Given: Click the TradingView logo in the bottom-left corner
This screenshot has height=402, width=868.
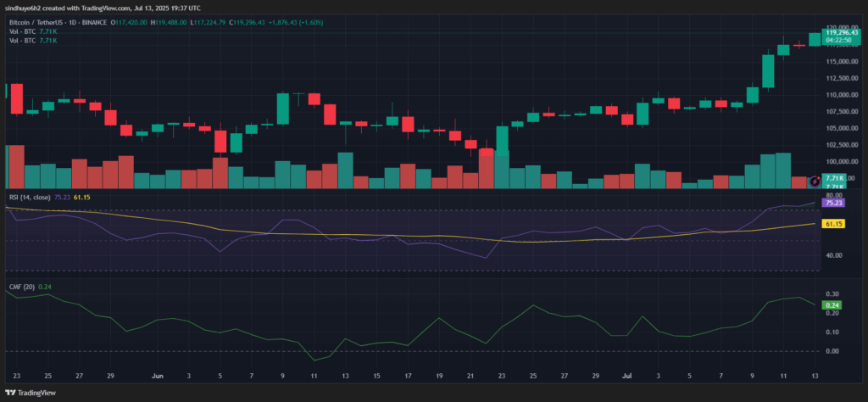Looking at the screenshot, I should click(x=35, y=393).
